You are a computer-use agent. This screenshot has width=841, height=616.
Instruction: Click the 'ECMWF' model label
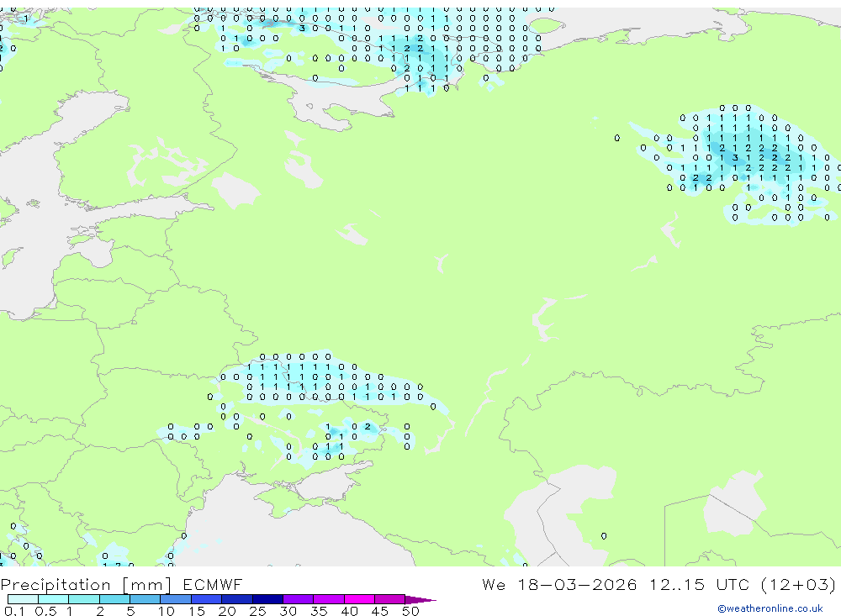tap(213, 584)
